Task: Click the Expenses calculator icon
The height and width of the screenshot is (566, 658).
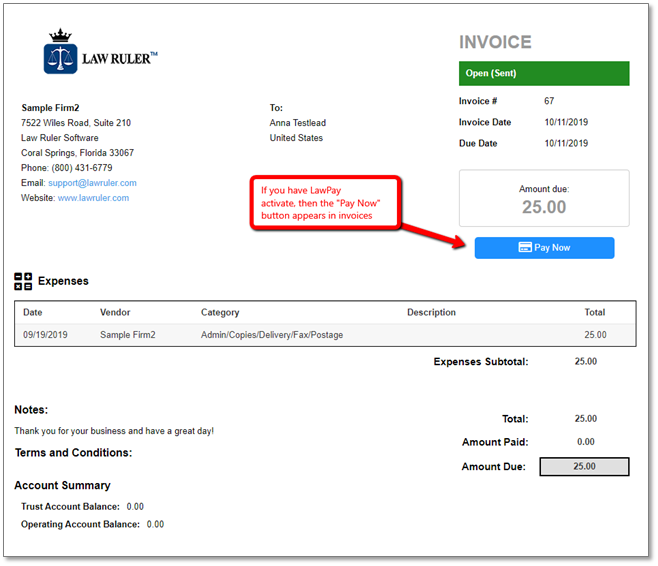Action: coord(23,281)
